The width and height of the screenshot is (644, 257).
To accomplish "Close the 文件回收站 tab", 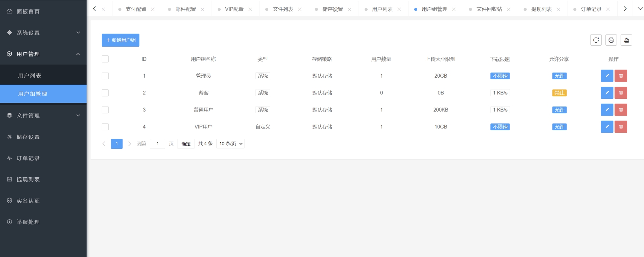I will (508, 9).
